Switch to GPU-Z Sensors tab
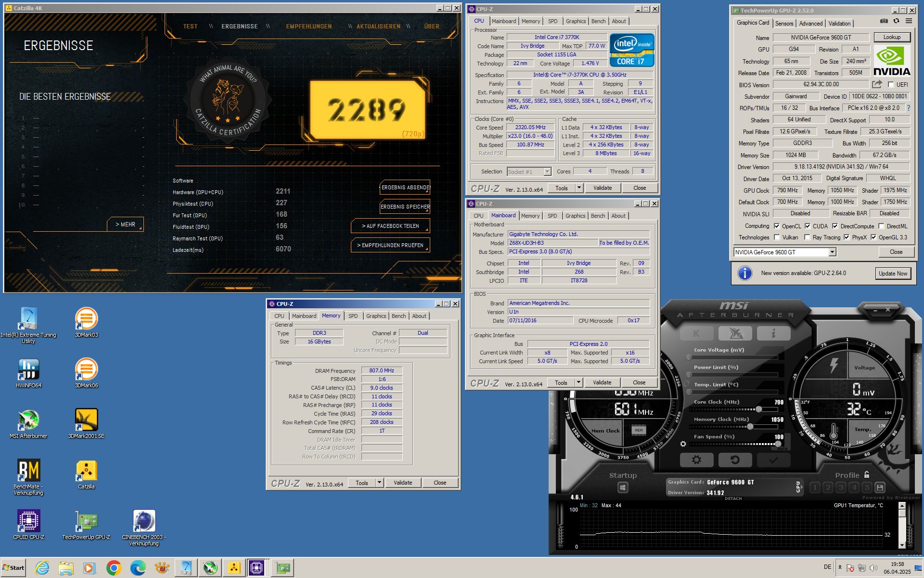Screen dimensions: 924x578 coord(784,24)
